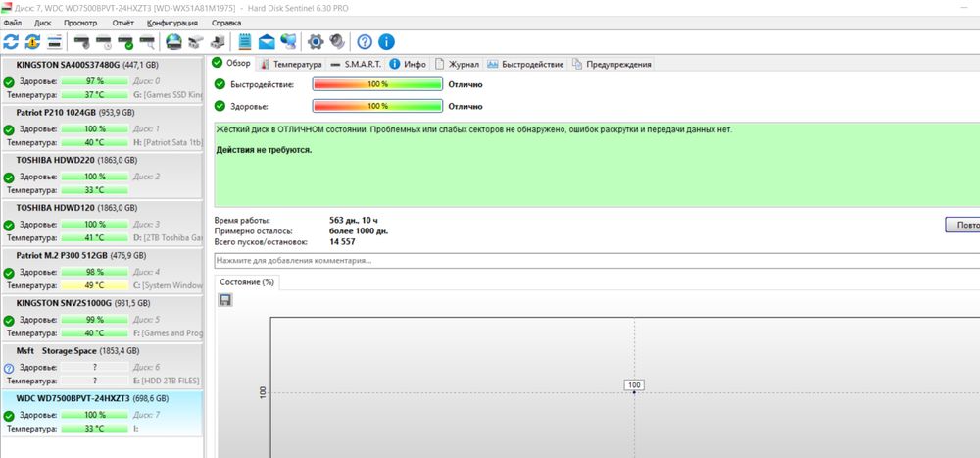The width and height of the screenshot is (980, 458).
Task: Click the blue envelope e-mail toolbar icon
Action: (267, 42)
